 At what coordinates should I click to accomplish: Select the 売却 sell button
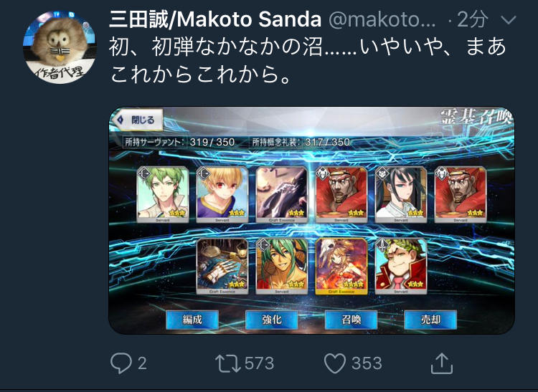click(x=430, y=320)
